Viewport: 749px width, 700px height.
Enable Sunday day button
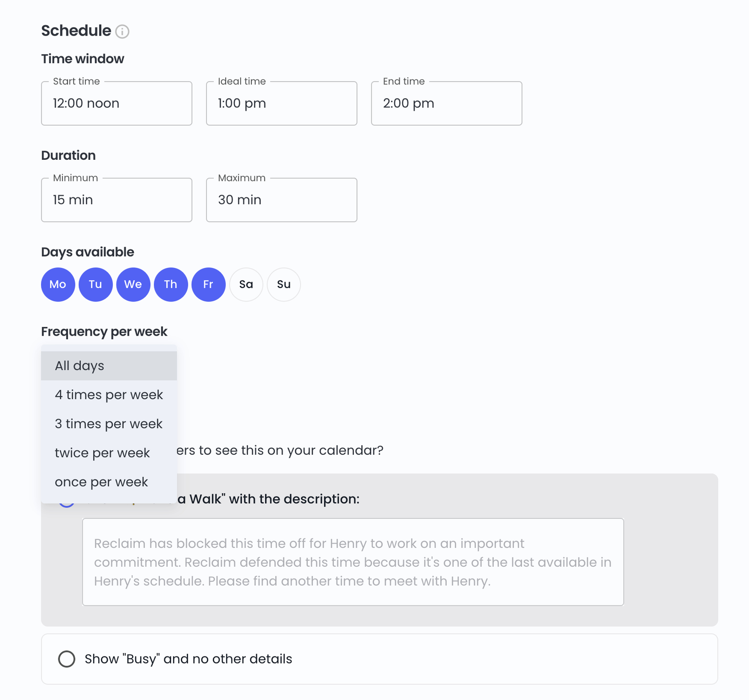point(284,284)
